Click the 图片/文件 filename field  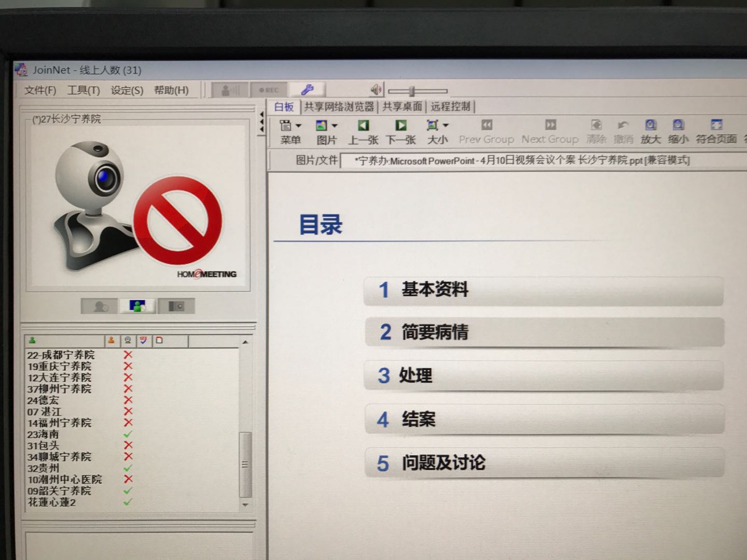(543, 161)
